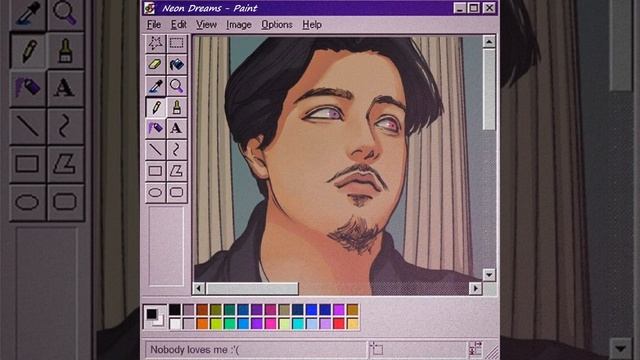Select the Free-Form Select tool in Paint
This screenshot has width=640, height=360.
coord(156,43)
